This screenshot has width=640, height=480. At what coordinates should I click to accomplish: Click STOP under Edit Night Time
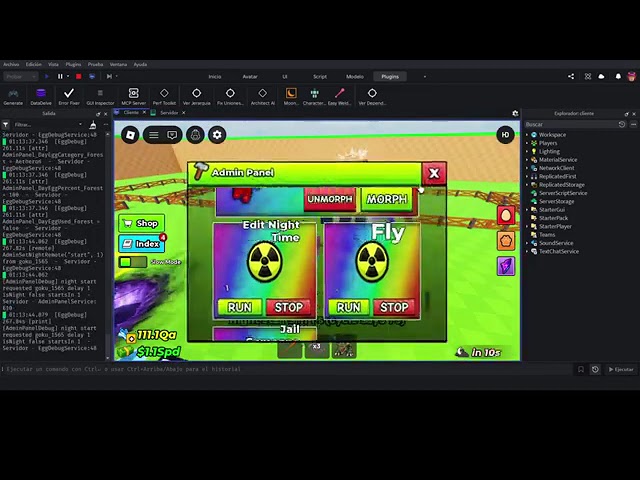[x=289, y=307]
